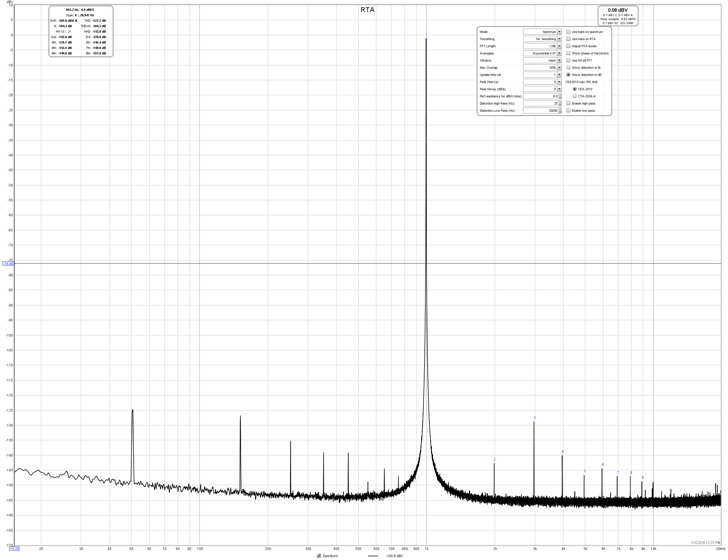This screenshot has height=560, width=728.
Task: Open the Mode dropdown showing Spectrum
Action: click(x=542, y=32)
